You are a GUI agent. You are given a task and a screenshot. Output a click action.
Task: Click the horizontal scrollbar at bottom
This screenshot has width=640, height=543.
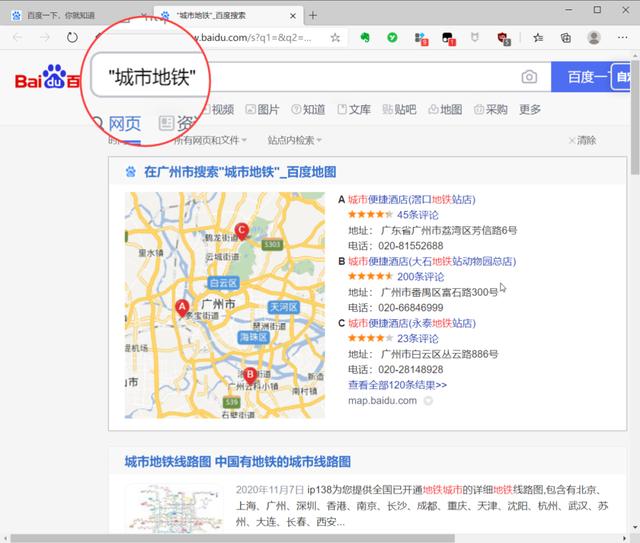[233, 538]
